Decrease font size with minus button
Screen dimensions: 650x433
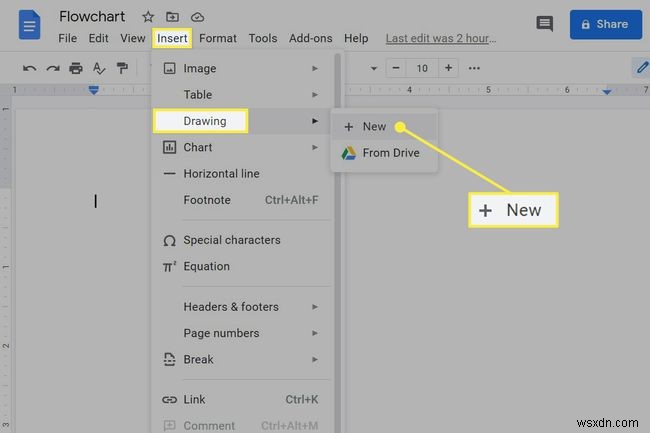coord(396,68)
